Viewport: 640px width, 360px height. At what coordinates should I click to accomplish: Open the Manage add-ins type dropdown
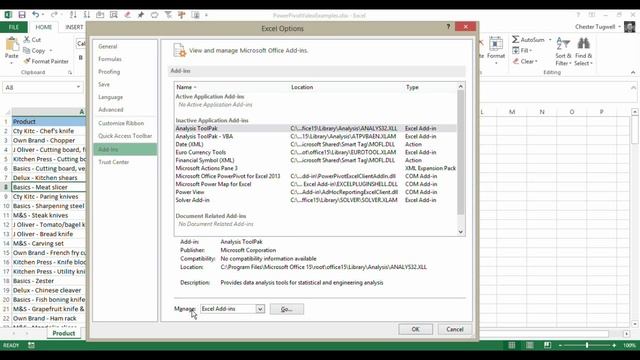[x=260, y=309]
